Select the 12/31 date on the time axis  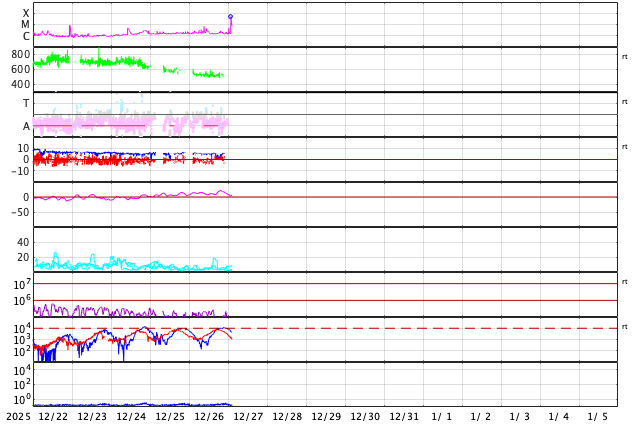pos(404,416)
